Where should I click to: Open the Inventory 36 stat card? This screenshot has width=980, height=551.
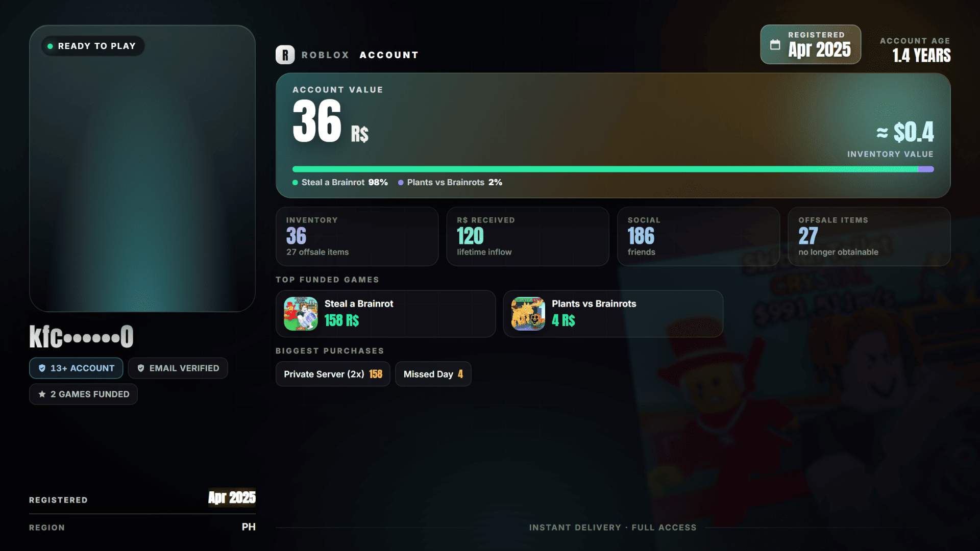(357, 236)
